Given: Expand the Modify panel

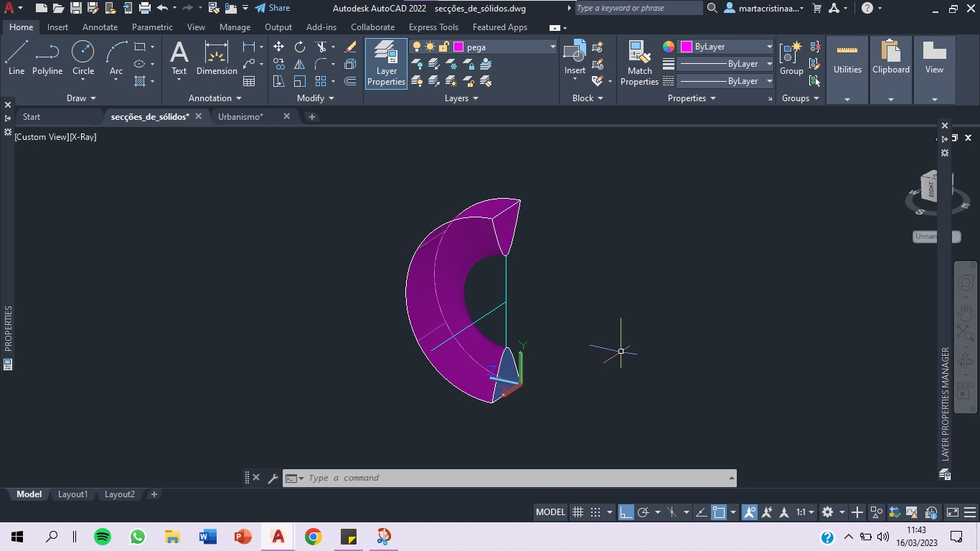Looking at the screenshot, I should pyautogui.click(x=316, y=98).
